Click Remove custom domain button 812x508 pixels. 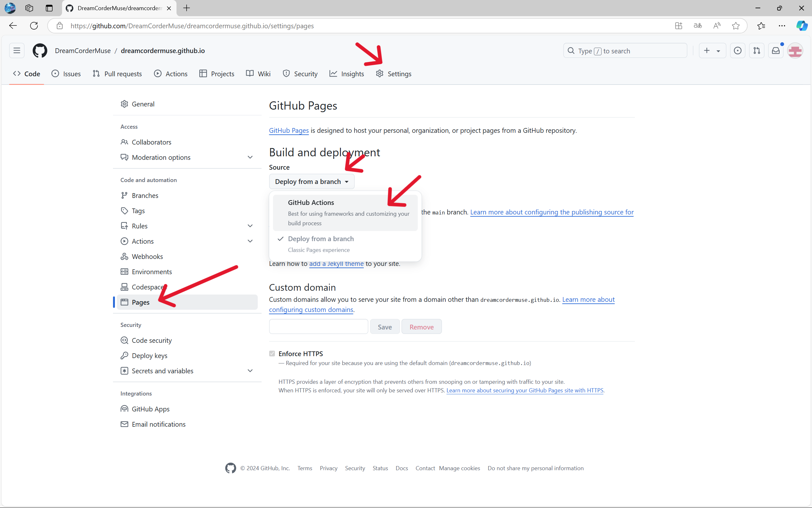coord(421,327)
